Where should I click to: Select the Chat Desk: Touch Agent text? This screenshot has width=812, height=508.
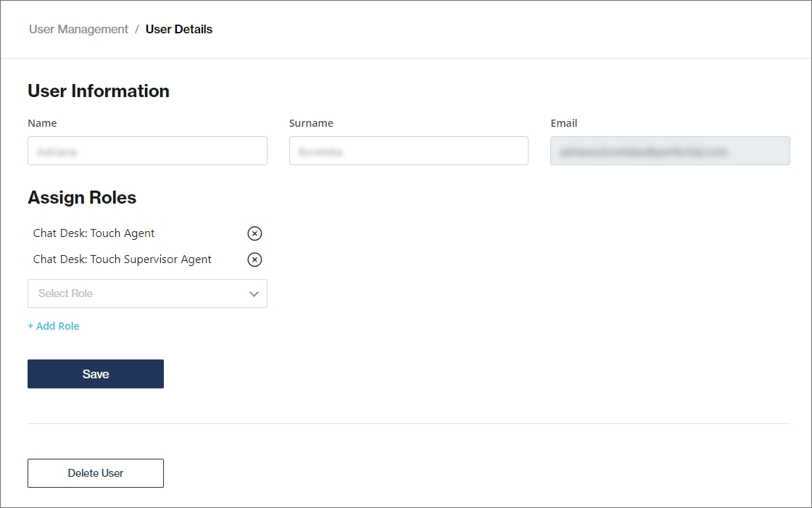[x=94, y=233]
